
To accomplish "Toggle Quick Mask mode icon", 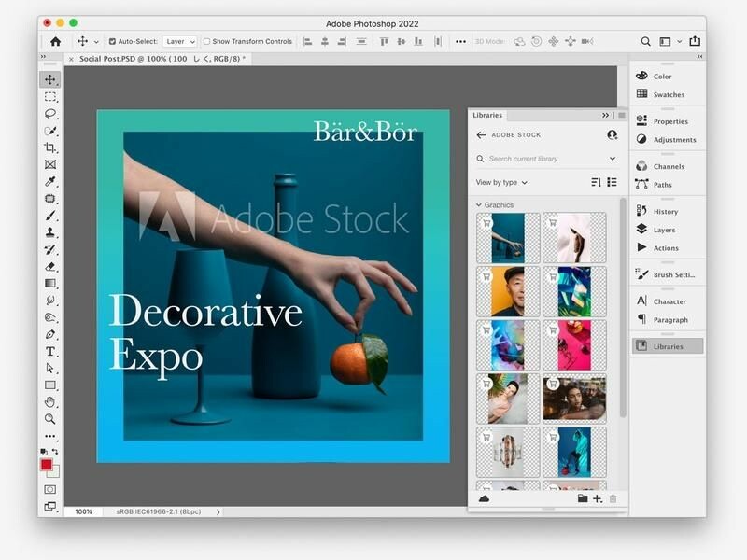I will tap(50, 489).
